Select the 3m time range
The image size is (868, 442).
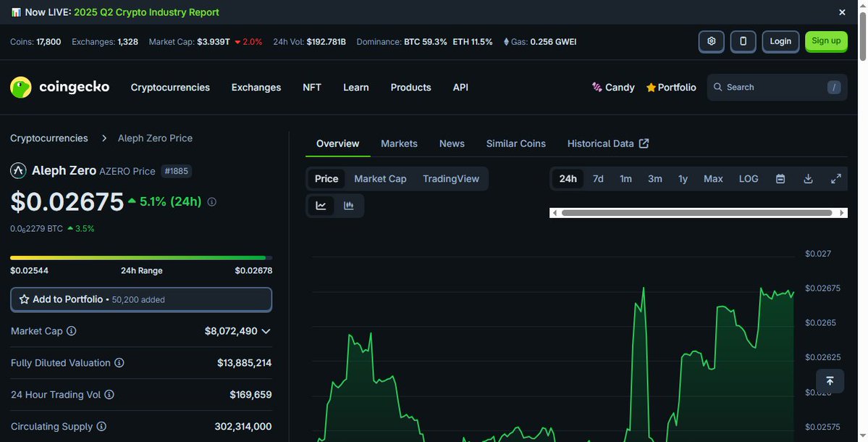[x=655, y=179]
